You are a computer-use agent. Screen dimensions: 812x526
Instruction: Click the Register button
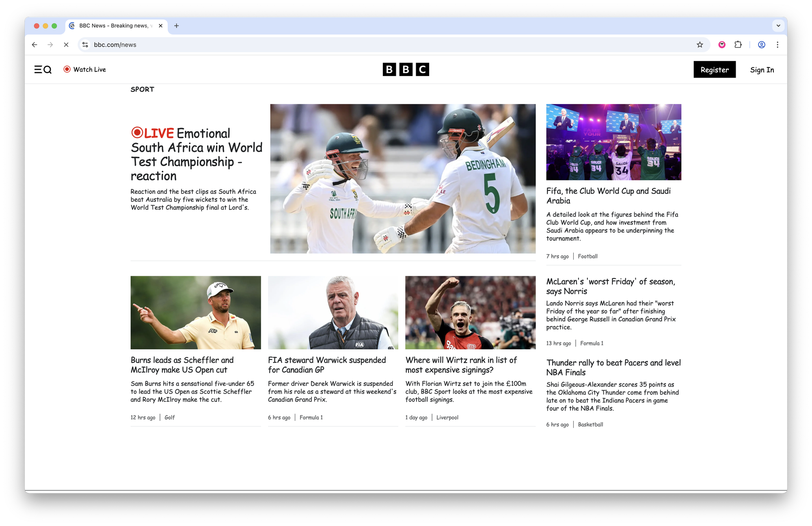click(714, 69)
